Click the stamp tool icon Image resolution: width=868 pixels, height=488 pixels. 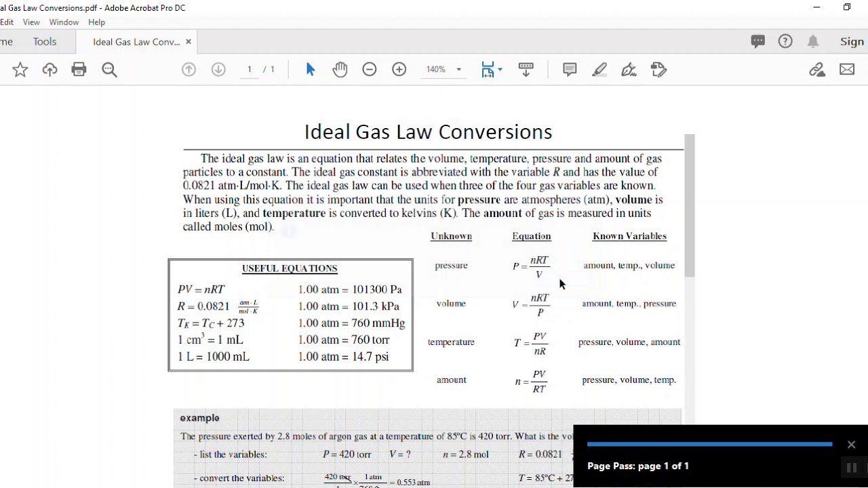click(659, 69)
